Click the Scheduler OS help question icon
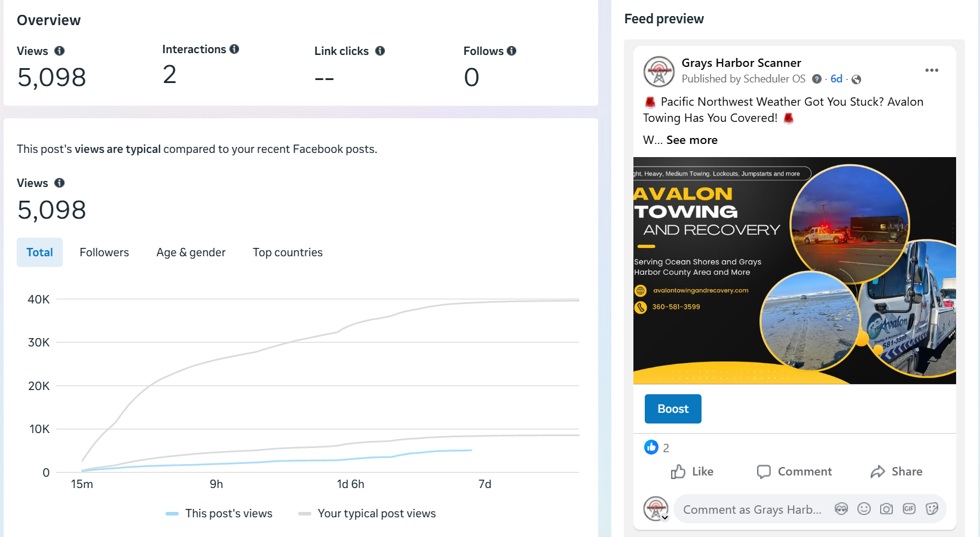The height and width of the screenshot is (537, 980). point(817,79)
